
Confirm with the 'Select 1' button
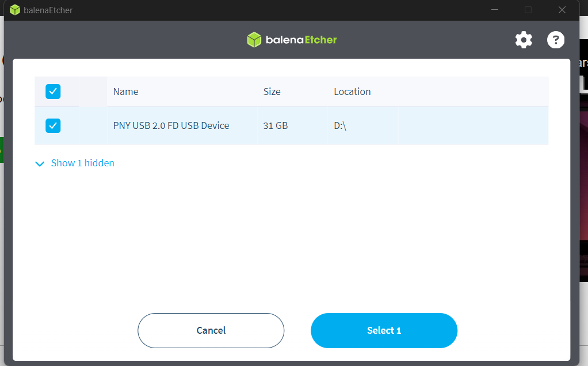click(x=384, y=330)
